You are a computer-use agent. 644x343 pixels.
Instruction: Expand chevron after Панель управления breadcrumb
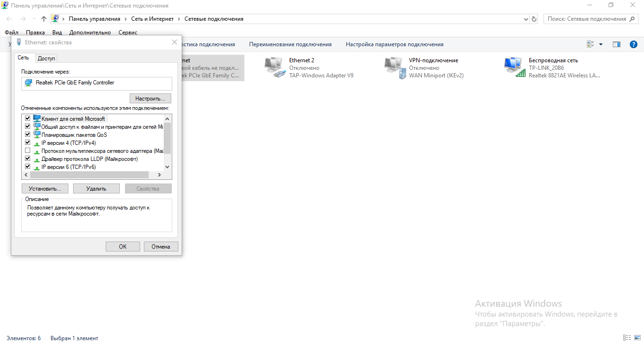[125, 19]
